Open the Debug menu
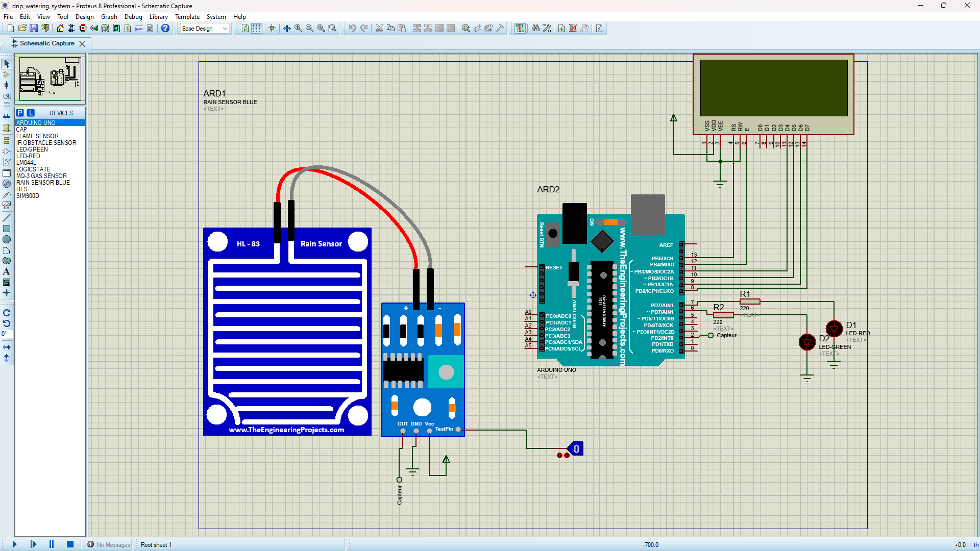980x551 pixels. click(133, 17)
